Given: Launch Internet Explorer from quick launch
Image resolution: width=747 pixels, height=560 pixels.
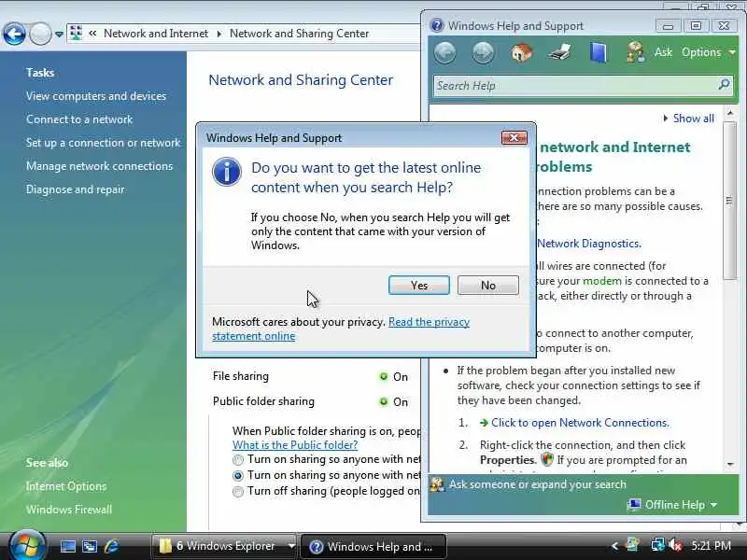Looking at the screenshot, I should coord(111,546).
